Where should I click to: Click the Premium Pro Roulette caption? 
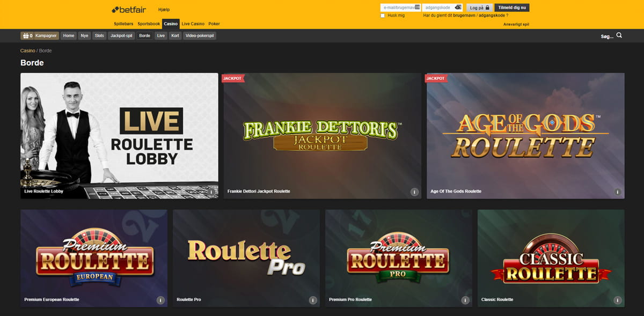(x=350, y=299)
